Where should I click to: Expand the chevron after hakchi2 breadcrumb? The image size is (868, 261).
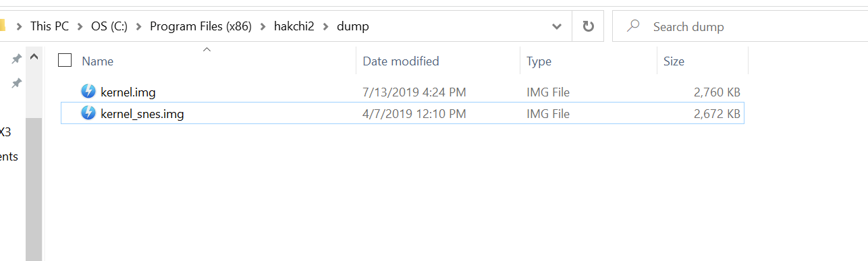pyautogui.click(x=326, y=26)
